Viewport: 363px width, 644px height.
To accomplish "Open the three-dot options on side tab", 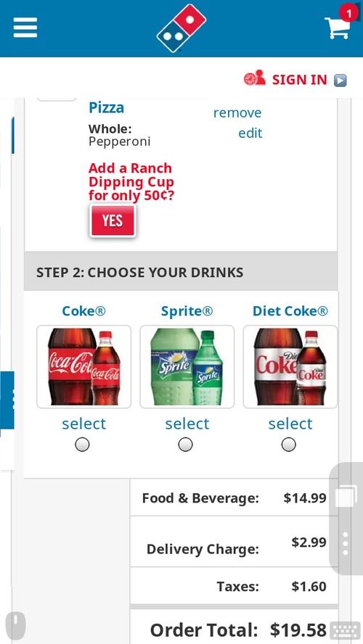I will click(346, 544).
